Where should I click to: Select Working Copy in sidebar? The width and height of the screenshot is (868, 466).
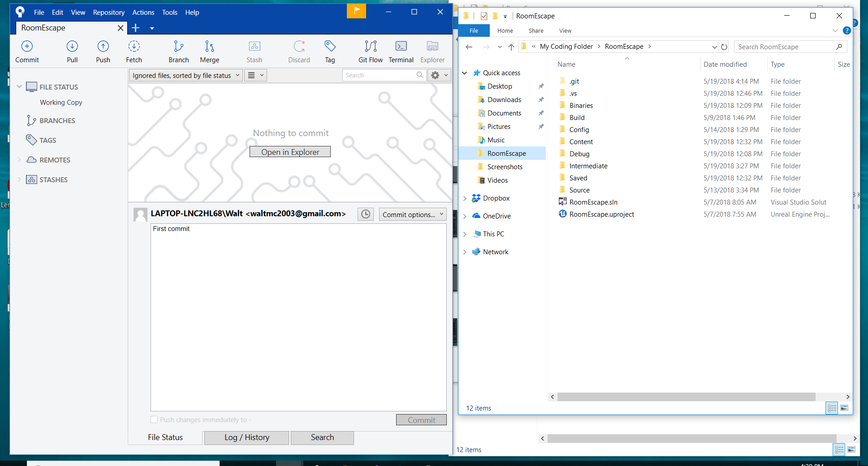tap(61, 103)
